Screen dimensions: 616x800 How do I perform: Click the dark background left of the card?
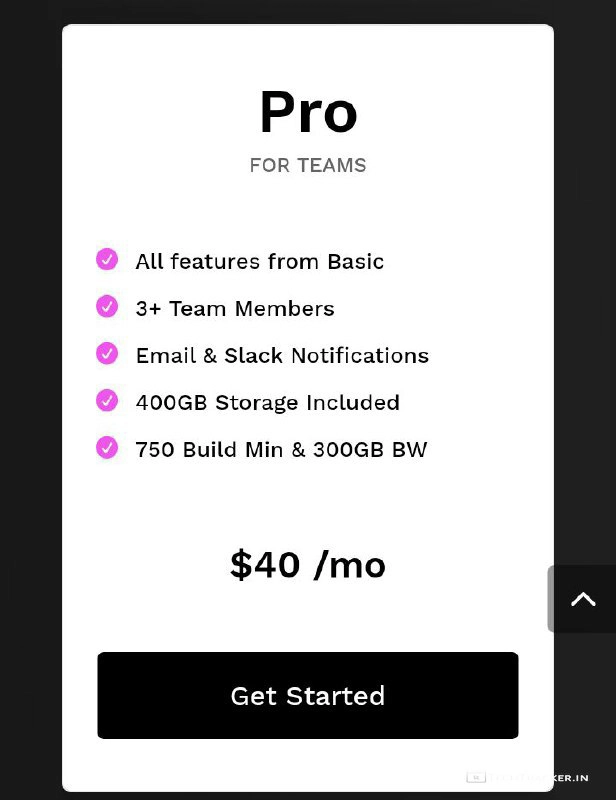point(30,400)
